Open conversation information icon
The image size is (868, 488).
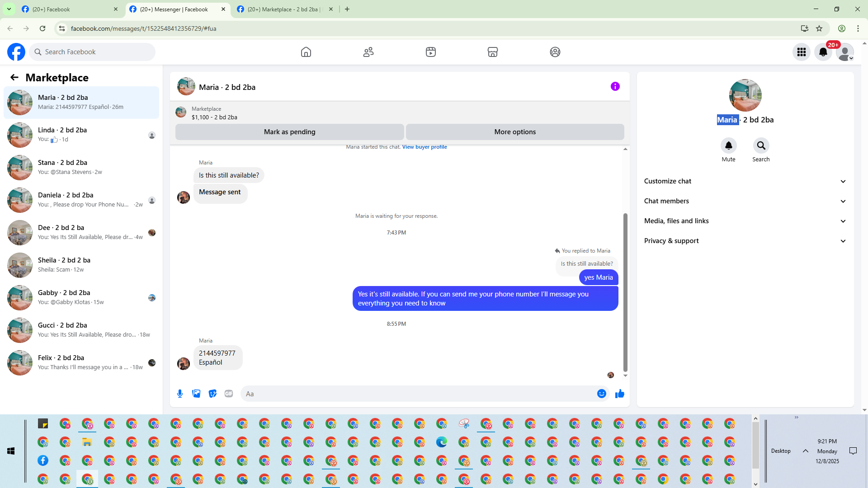615,86
